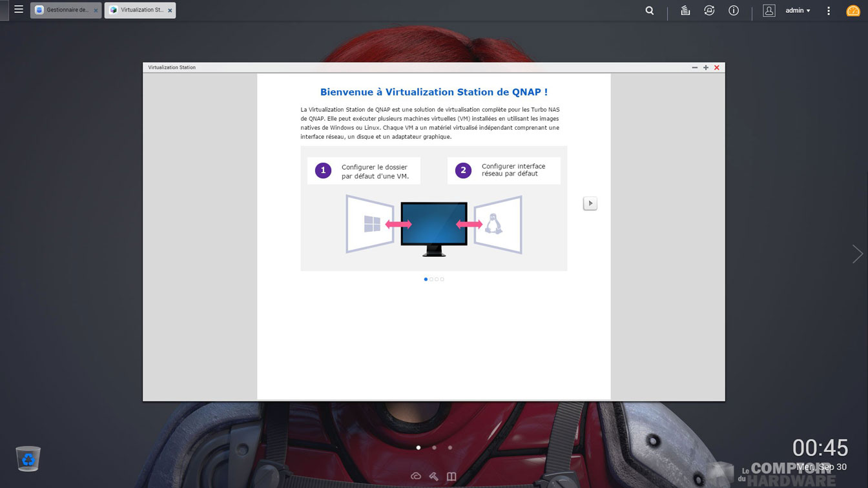Close the Gestionnaire de... taskbar tab

96,10
